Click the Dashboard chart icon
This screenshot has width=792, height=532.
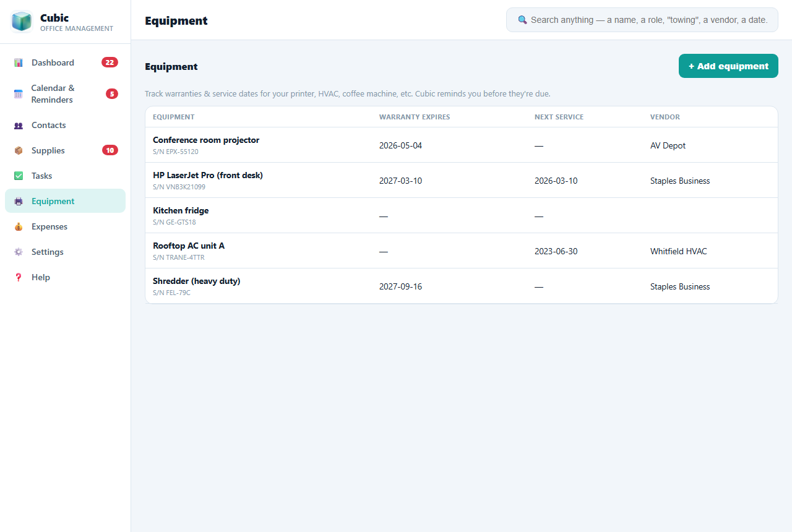click(x=19, y=62)
